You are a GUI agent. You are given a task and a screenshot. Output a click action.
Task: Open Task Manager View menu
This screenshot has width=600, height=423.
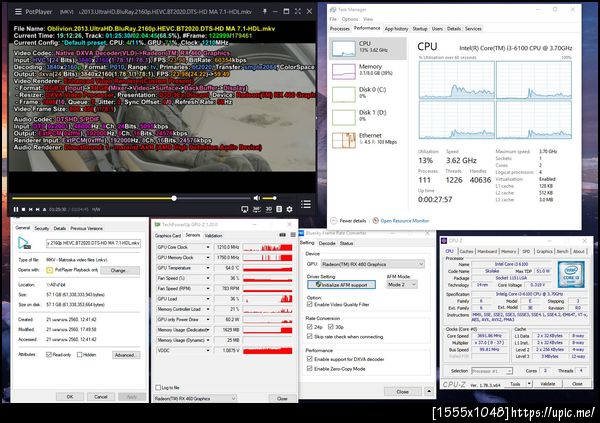point(368,19)
